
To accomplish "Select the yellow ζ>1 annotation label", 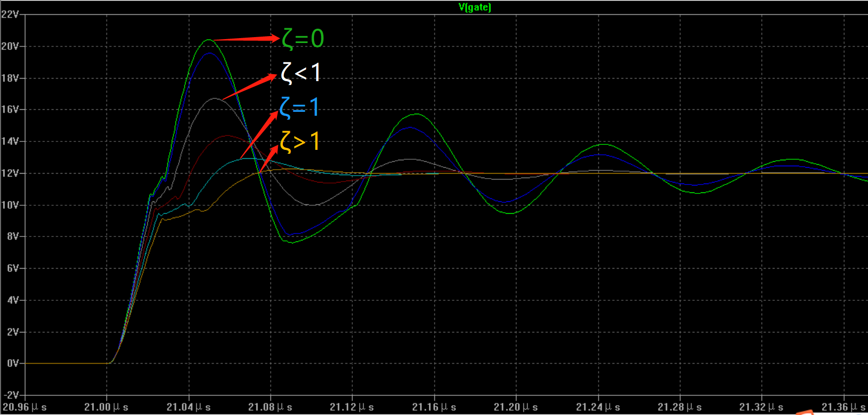I will coord(300,142).
